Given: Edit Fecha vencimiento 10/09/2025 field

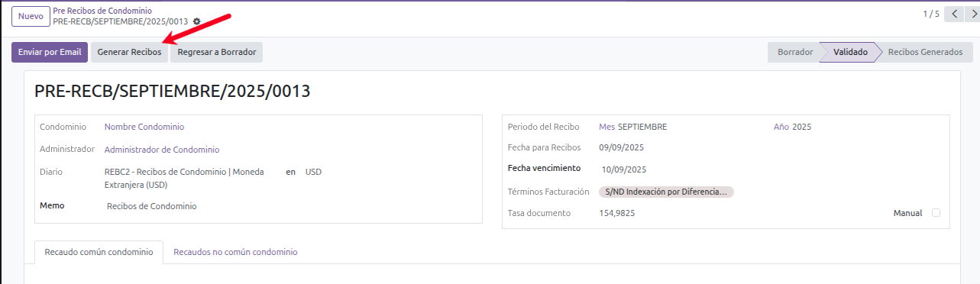Looking at the screenshot, I should (x=625, y=169).
